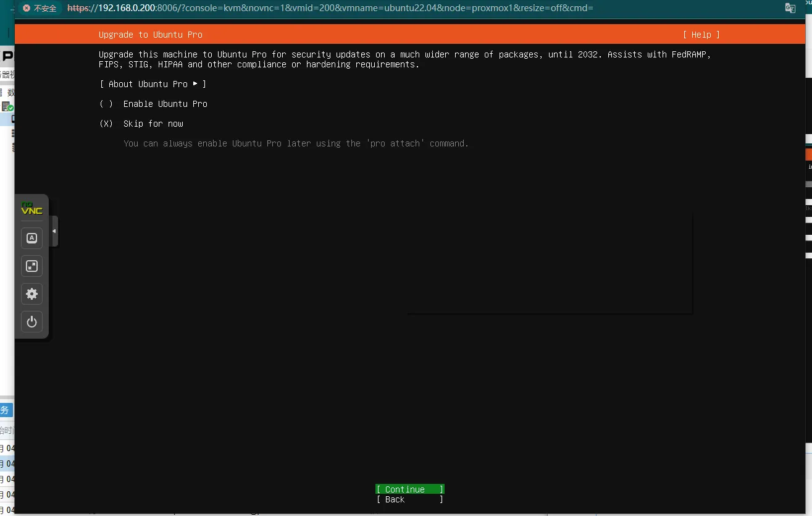This screenshot has width=812, height=516.
Task: Open the installer Help menu
Action: (701, 35)
